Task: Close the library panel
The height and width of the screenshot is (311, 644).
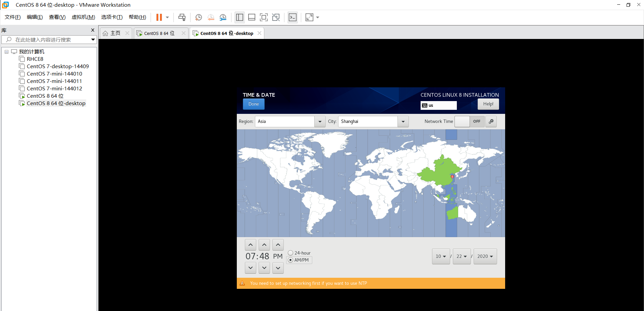Action: tap(93, 30)
